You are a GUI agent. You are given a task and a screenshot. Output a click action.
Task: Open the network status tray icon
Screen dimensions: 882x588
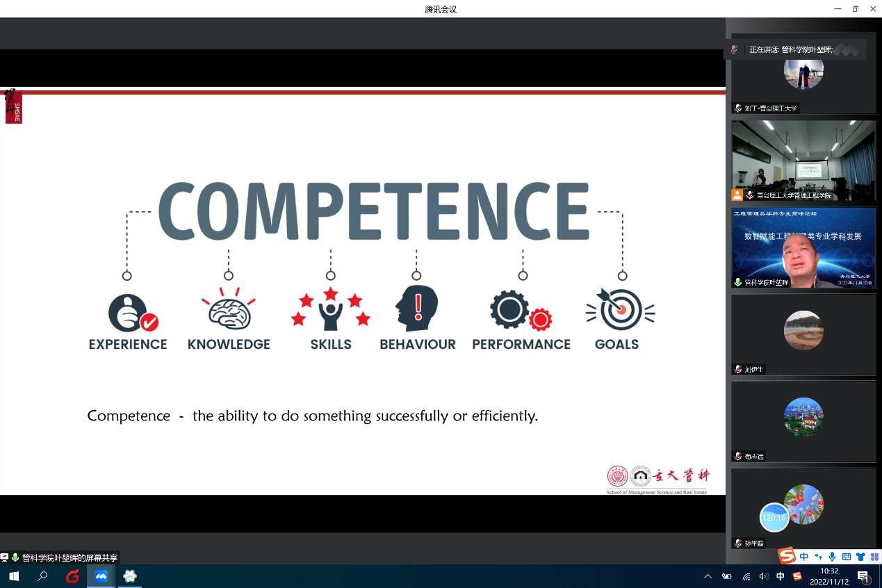pos(746,576)
